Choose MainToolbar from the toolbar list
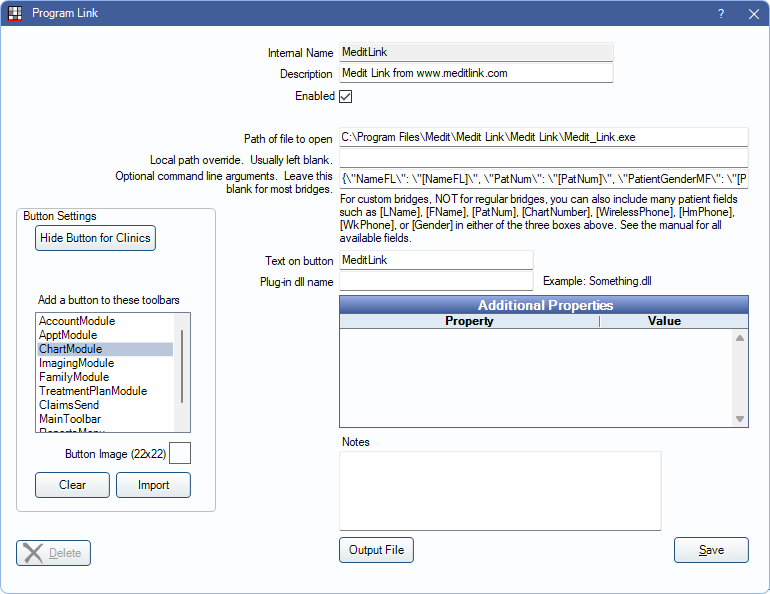This screenshot has width=770, height=594. pos(70,419)
